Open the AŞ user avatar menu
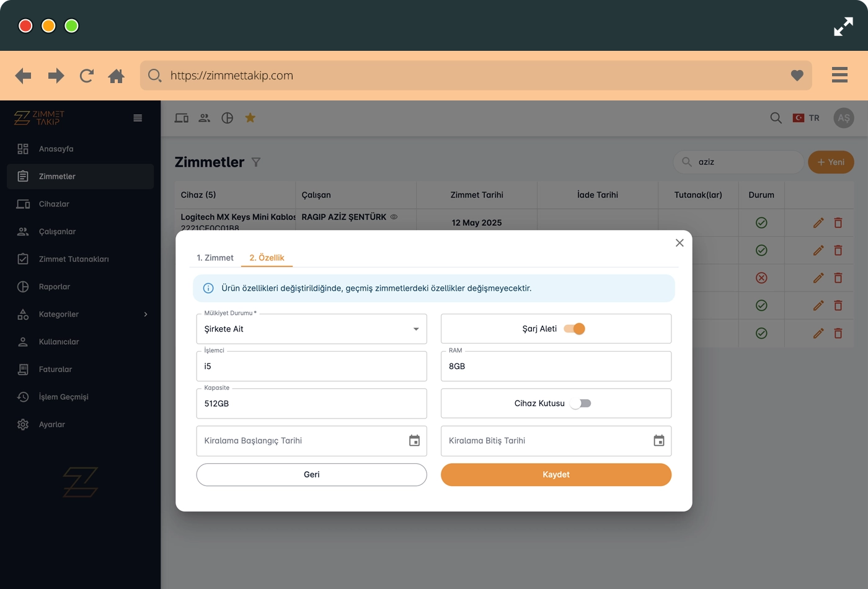Image resolution: width=868 pixels, height=589 pixels. click(844, 118)
